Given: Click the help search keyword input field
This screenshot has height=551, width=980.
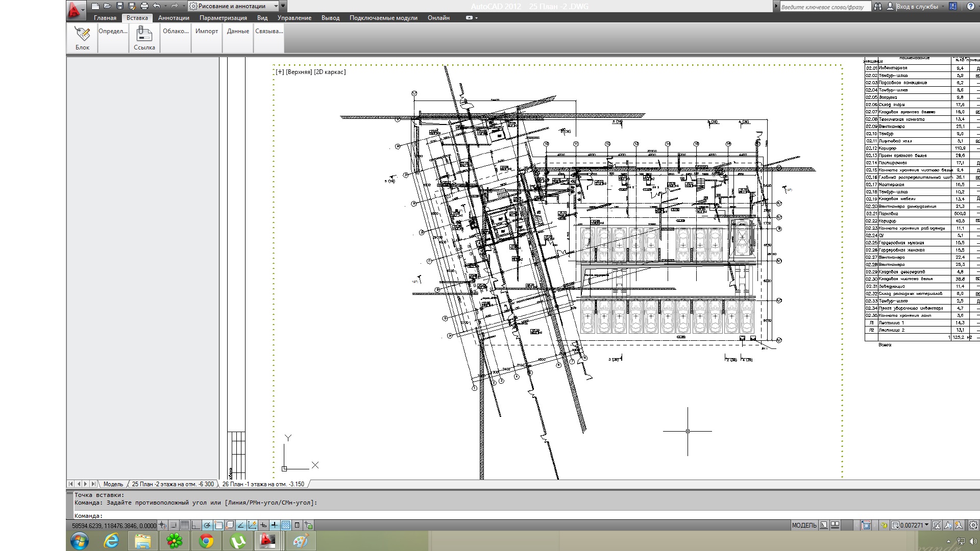Looking at the screenshot, I should [824, 7].
